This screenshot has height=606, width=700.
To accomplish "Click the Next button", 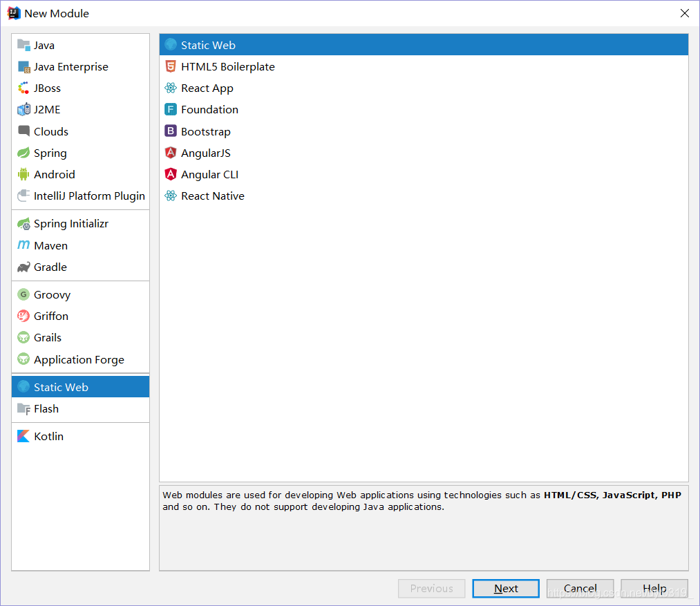I will point(506,589).
